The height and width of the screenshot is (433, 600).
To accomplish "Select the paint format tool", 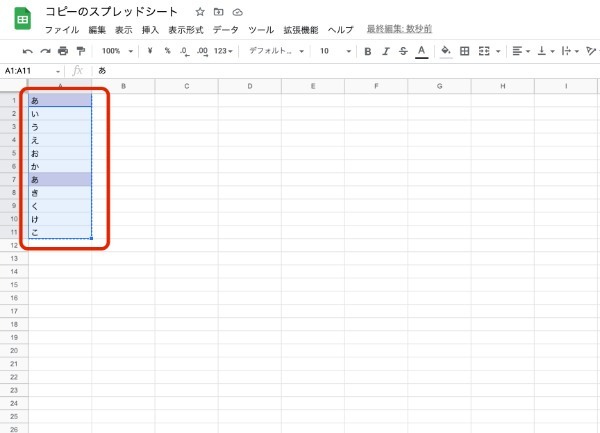I will tap(80, 51).
